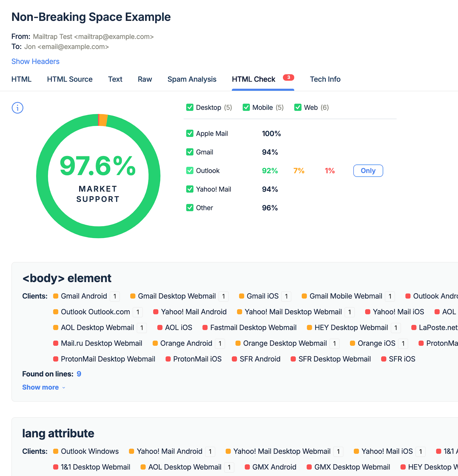Toggle the Mobile clients checkbox
Viewport: 458px width, 476px height.
point(246,107)
